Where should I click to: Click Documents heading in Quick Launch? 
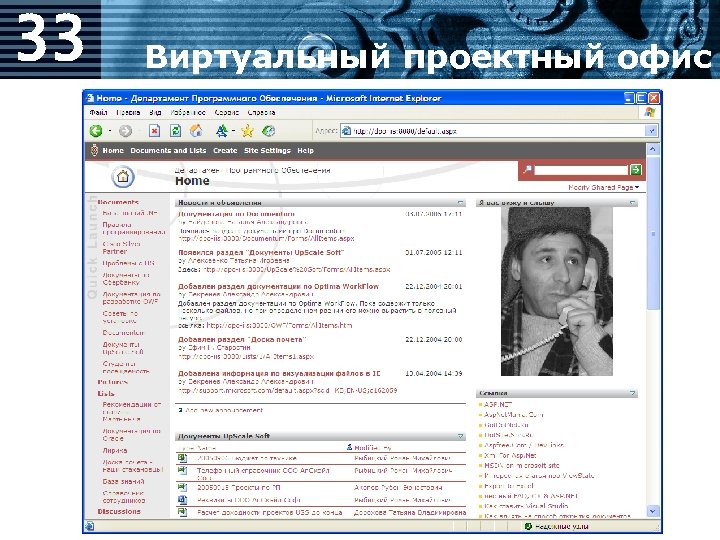tap(118, 202)
